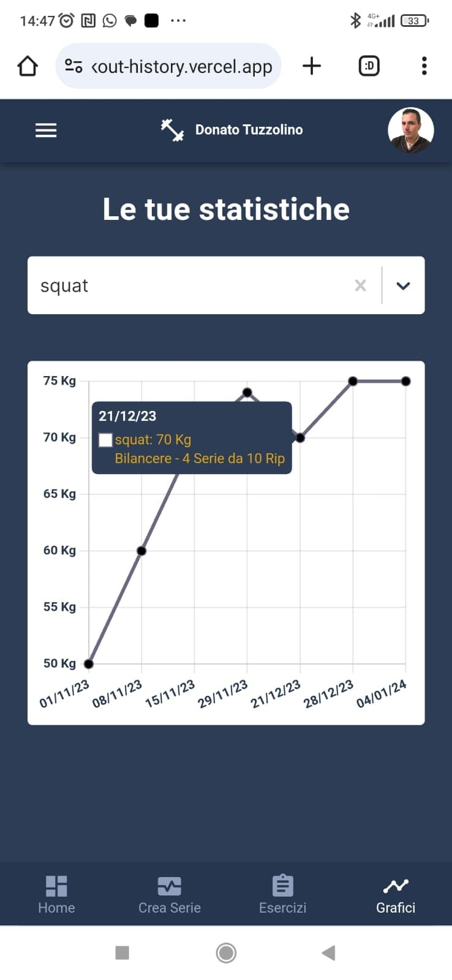452x980 pixels.
Task: Tap the browser home icon
Action: click(28, 66)
